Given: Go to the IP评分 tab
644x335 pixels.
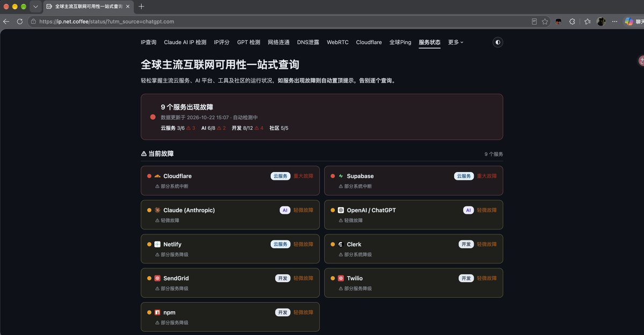Looking at the screenshot, I should coord(222,42).
